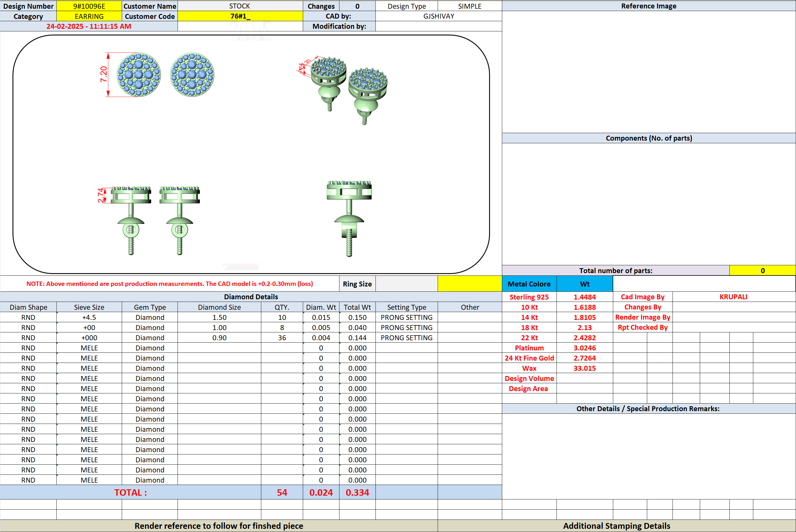Click the EARRING category cell
796x532 pixels.
tap(89, 16)
